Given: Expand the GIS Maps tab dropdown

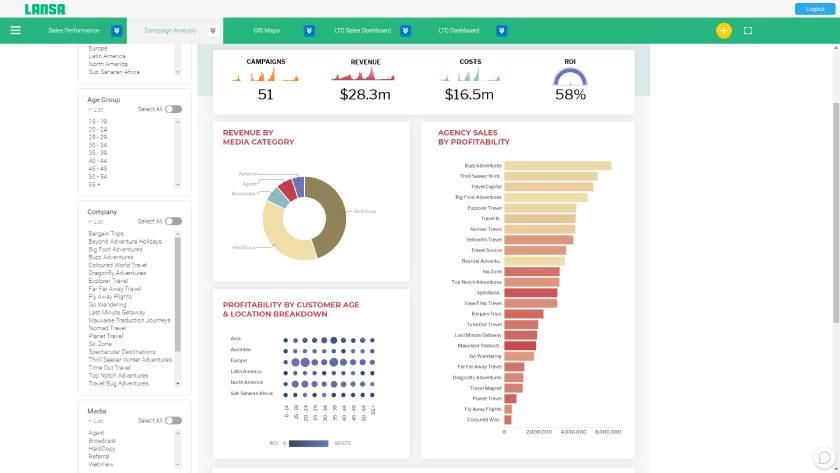Looking at the screenshot, I should (x=309, y=31).
